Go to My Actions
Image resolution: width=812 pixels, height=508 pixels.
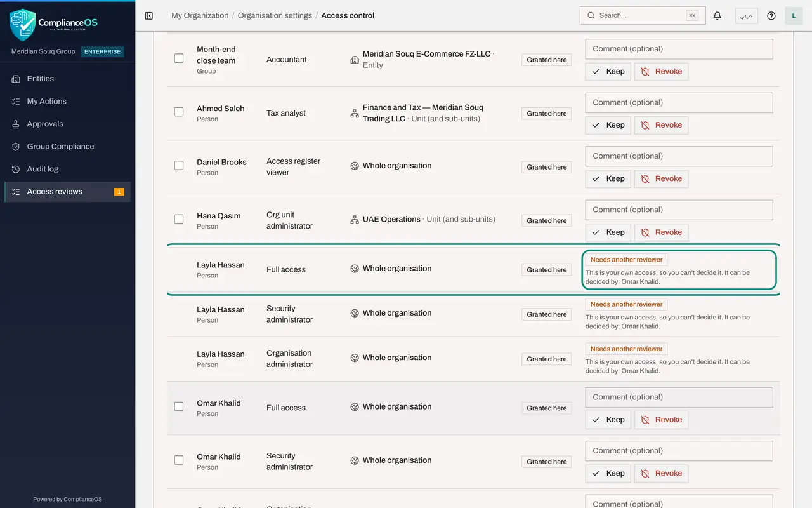pyautogui.click(x=67, y=102)
